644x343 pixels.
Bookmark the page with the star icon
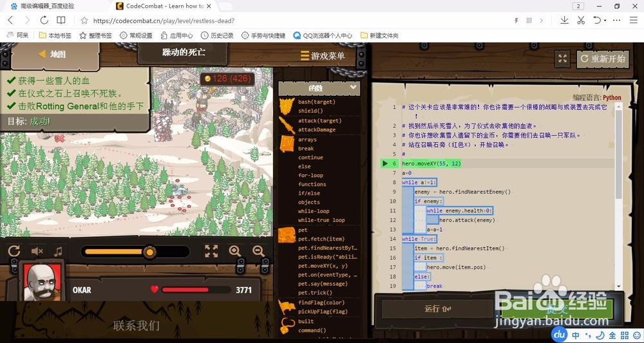click(84, 21)
